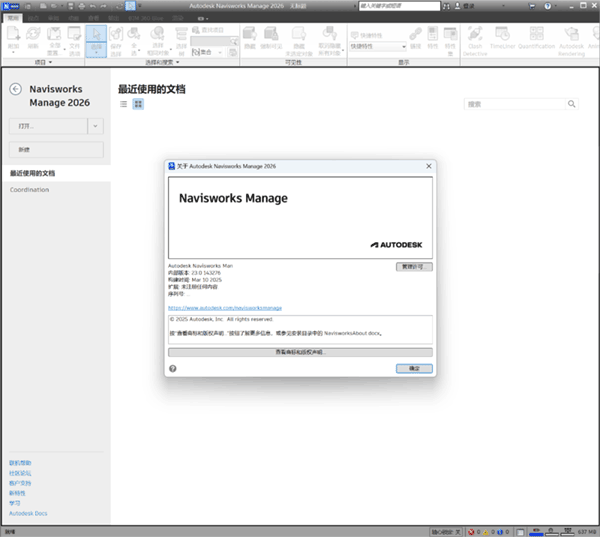Expand the Sets dropdown in ribbon
Screen dimensions: 600x537
[220, 52]
